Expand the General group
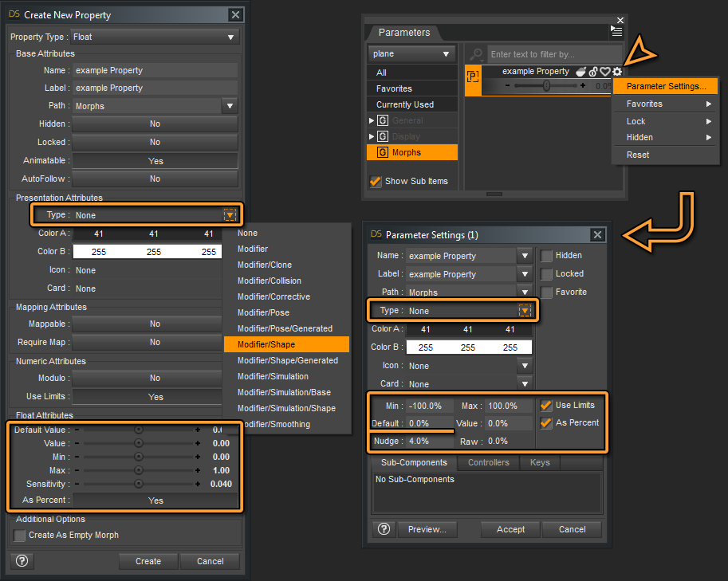 click(x=372, y=120)
